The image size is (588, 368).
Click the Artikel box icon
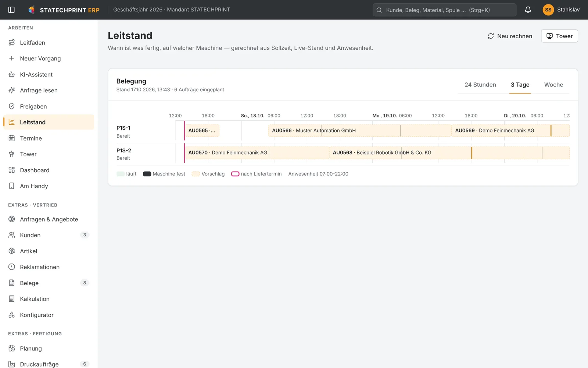coord(12,251)
